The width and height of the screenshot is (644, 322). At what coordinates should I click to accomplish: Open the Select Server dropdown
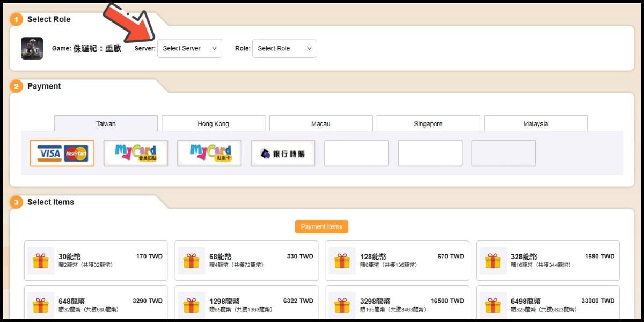189,48
